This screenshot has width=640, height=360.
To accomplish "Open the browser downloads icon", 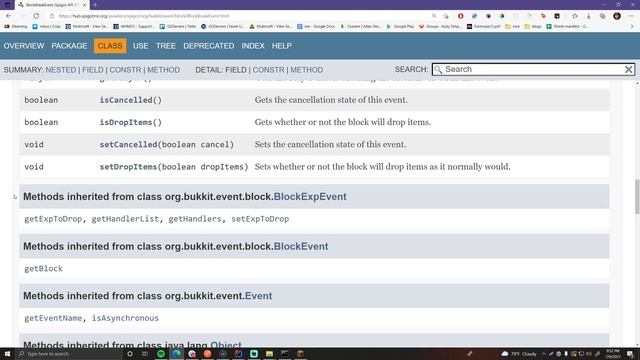I will click(589, 16).
